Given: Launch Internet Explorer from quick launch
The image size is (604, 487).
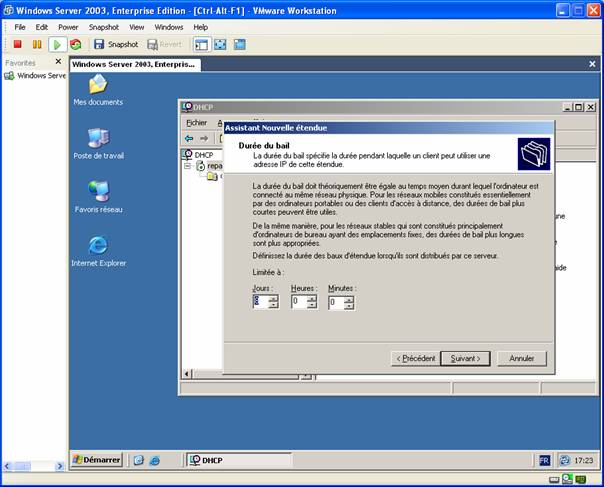Looking at the screenshot, I should point(154,460).
